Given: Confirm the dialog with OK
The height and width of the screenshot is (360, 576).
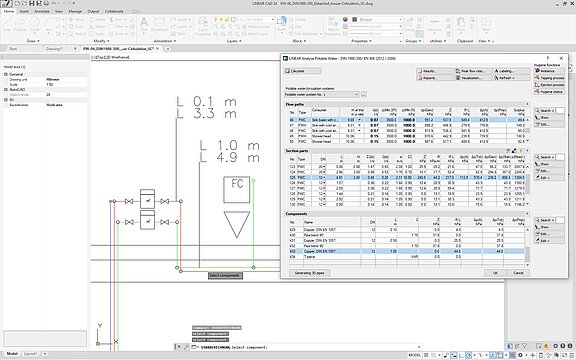Looking at the screenshot, I should [x=495, y=273].
